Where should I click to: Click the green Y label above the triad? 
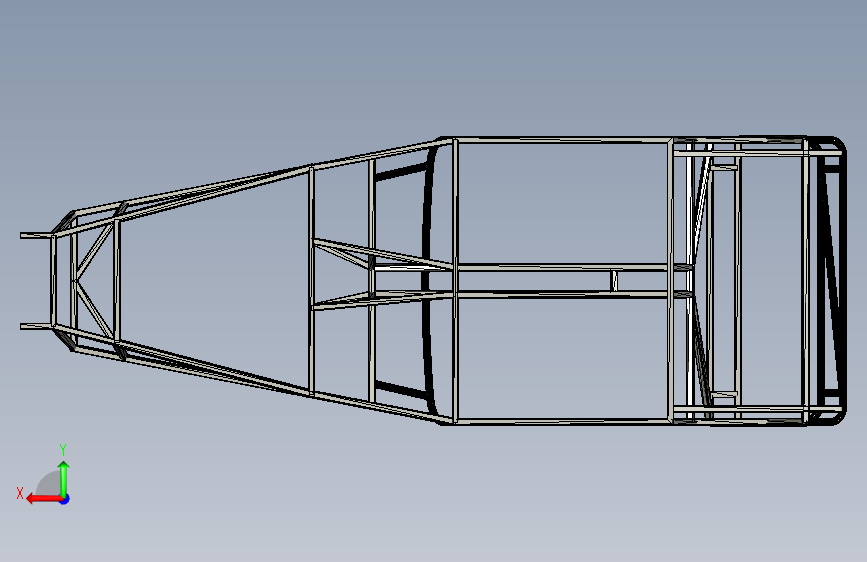coord(63,449)
